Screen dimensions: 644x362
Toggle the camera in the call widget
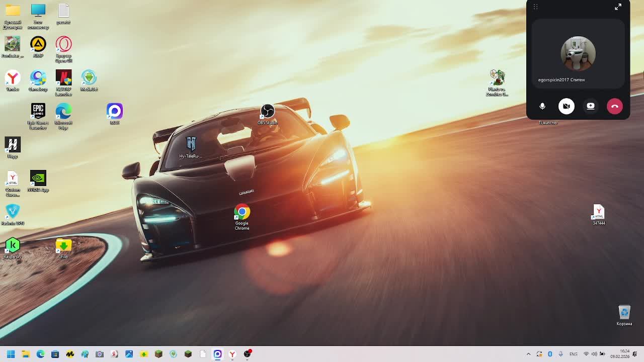pyautogui.click(x=567, y=106)
